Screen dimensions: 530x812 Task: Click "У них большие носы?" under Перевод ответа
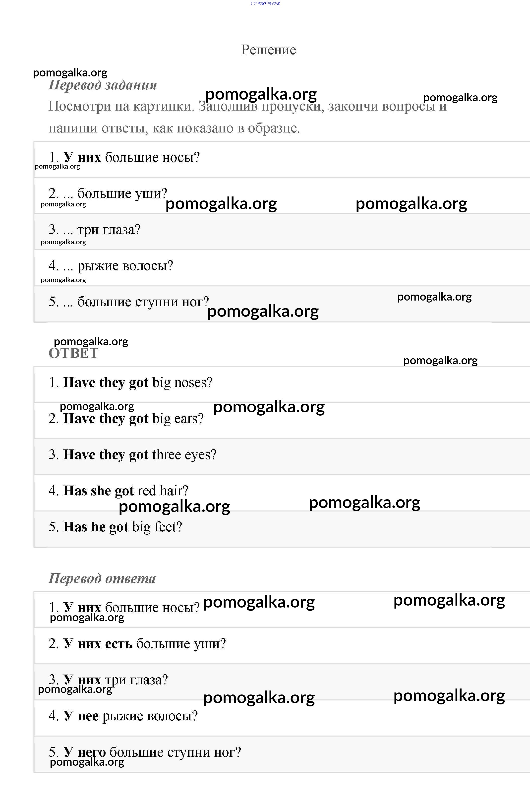point(124,608)
